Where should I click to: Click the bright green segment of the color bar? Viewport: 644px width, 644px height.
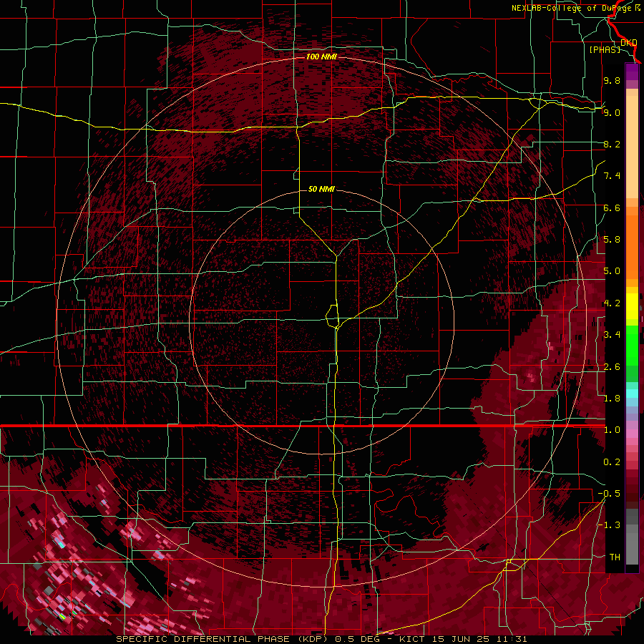[632, 346]
